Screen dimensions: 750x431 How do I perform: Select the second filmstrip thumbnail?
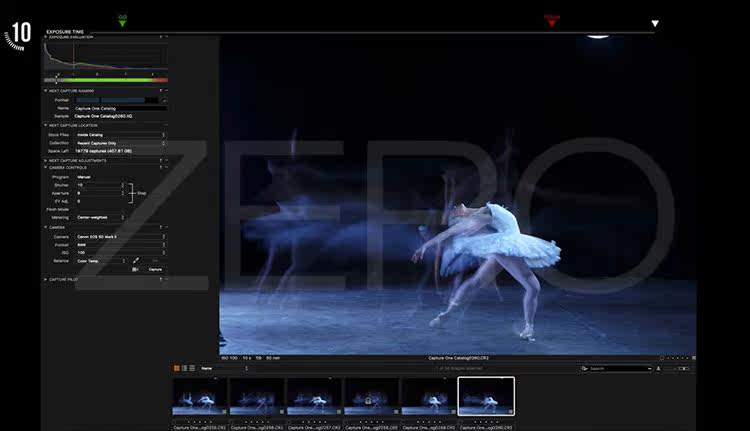tap(257, 397)
